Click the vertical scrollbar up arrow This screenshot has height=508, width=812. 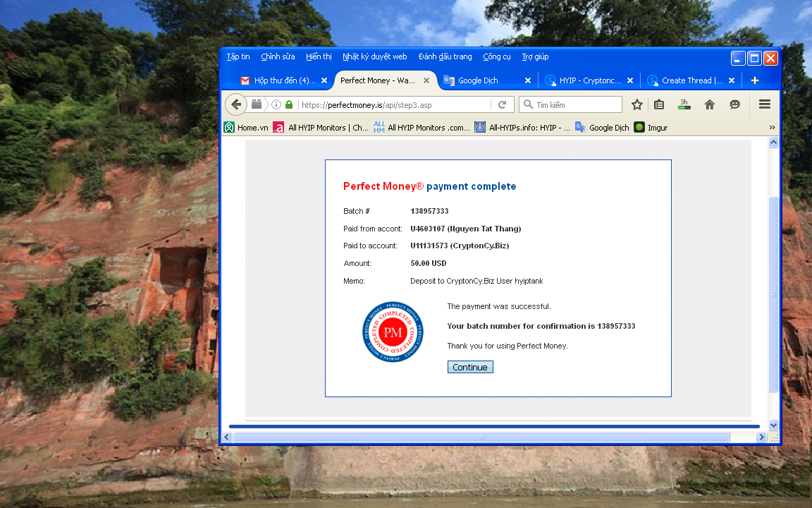(773, 142)
